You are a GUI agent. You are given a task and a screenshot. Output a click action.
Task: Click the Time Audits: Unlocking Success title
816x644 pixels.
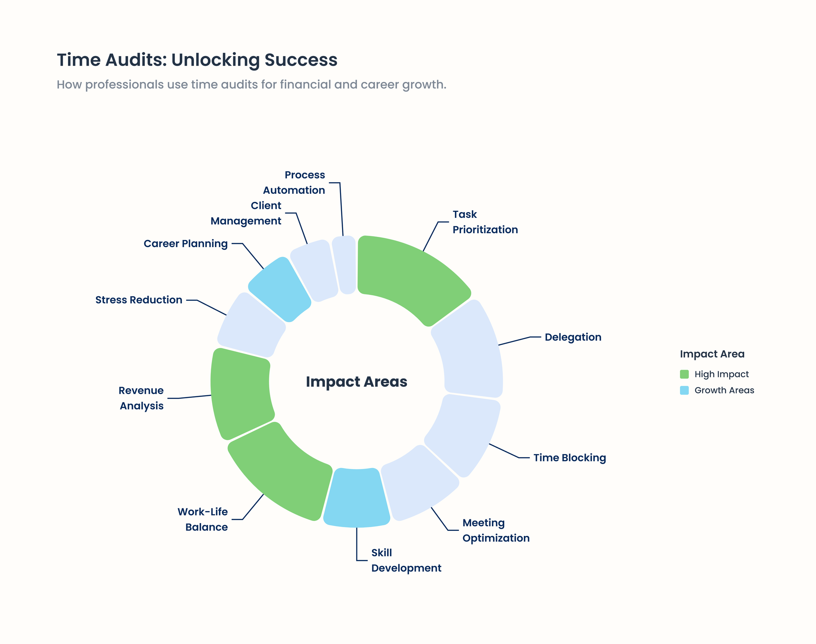coord(197,59)
